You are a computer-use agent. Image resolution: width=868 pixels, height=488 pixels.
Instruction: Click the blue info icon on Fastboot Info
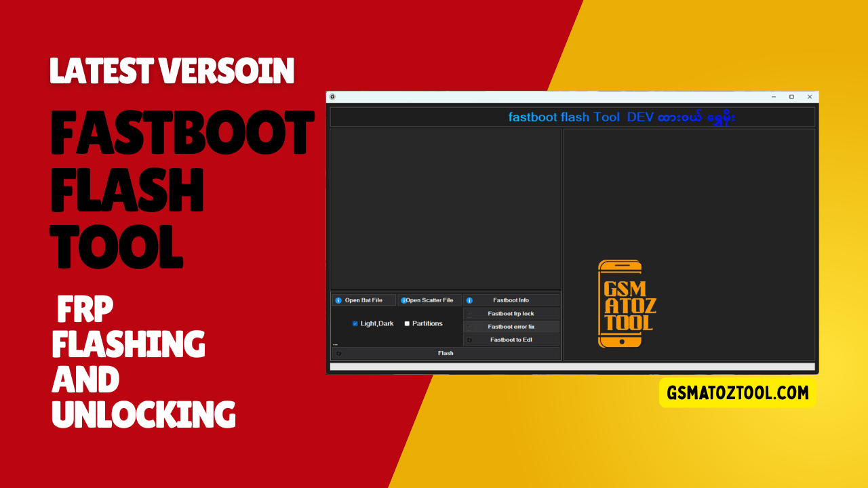tap(469, 300)
